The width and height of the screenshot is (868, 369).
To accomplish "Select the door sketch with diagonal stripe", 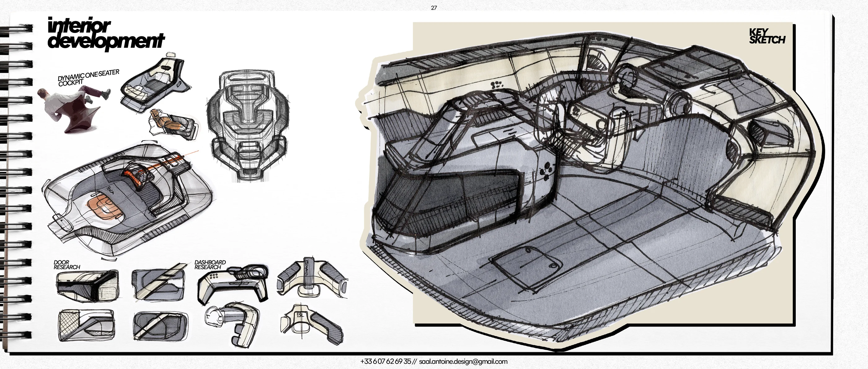I will [x=159, y=283].
